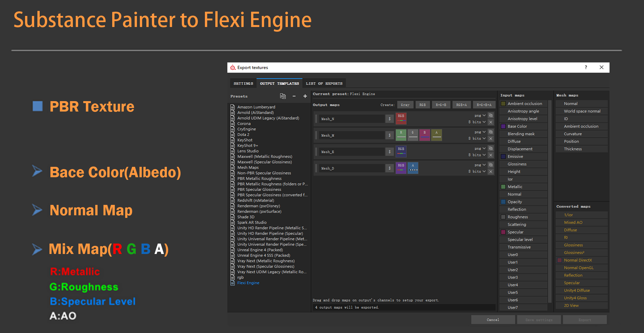Click the Metallic input map

[x=523, y=187]
